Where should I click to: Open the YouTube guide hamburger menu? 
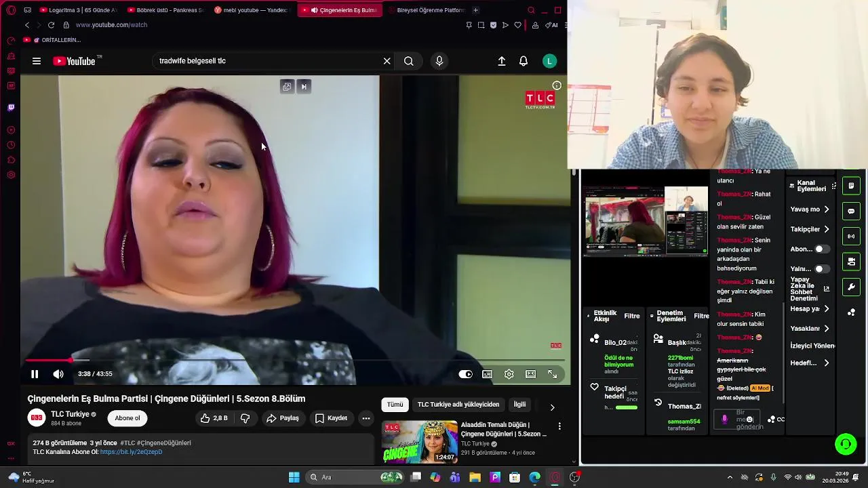[x=37, y=61]
